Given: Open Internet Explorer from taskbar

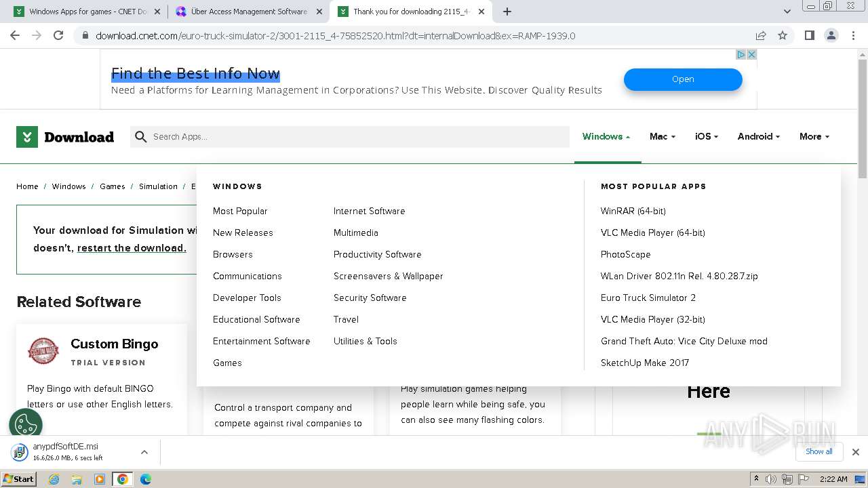Looking at the screenshot, I should (x=54, y=479).
